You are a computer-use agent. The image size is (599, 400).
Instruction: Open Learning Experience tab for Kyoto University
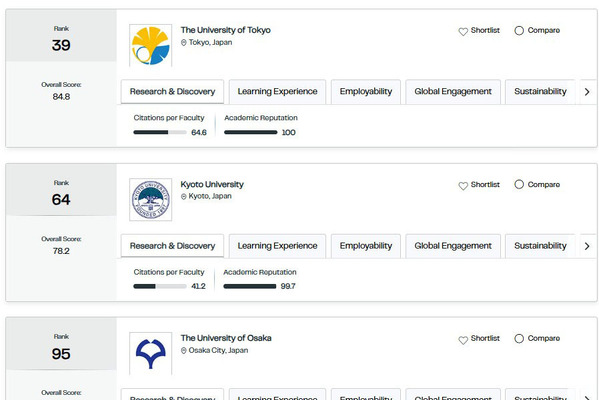tap(277, 246)
